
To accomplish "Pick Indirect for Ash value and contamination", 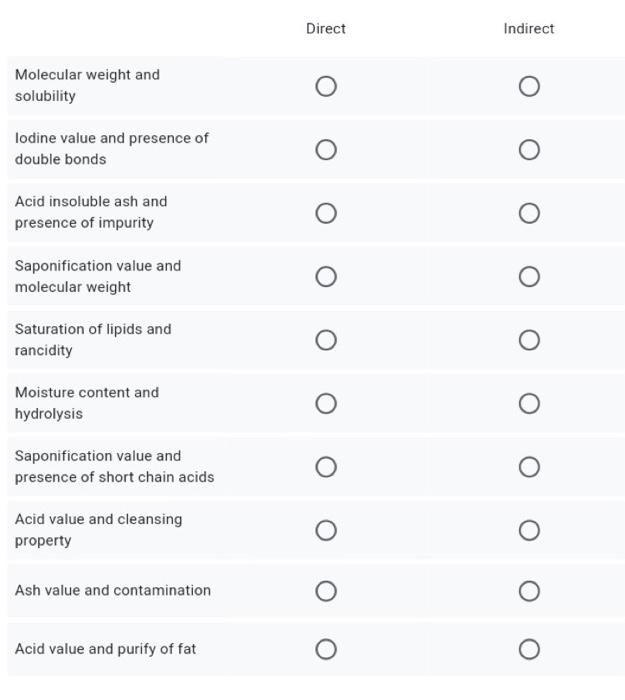I will 529,591.
